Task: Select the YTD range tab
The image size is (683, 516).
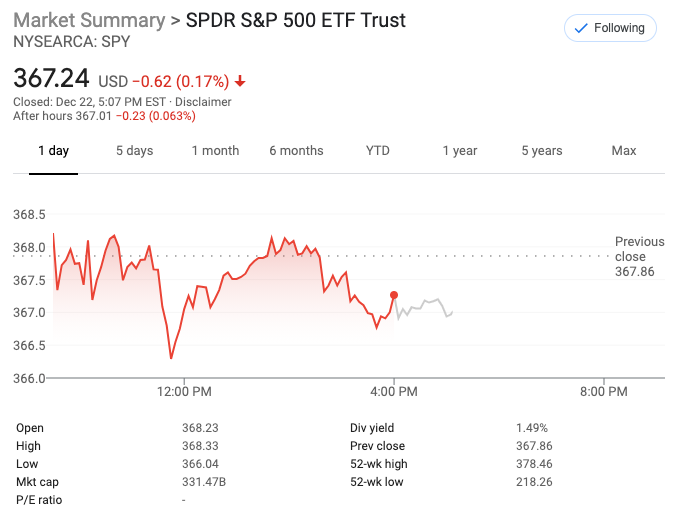Action: coord(377,151)
